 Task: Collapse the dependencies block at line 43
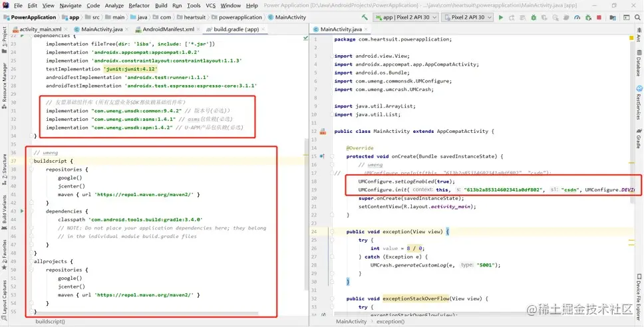pos(31,211)
